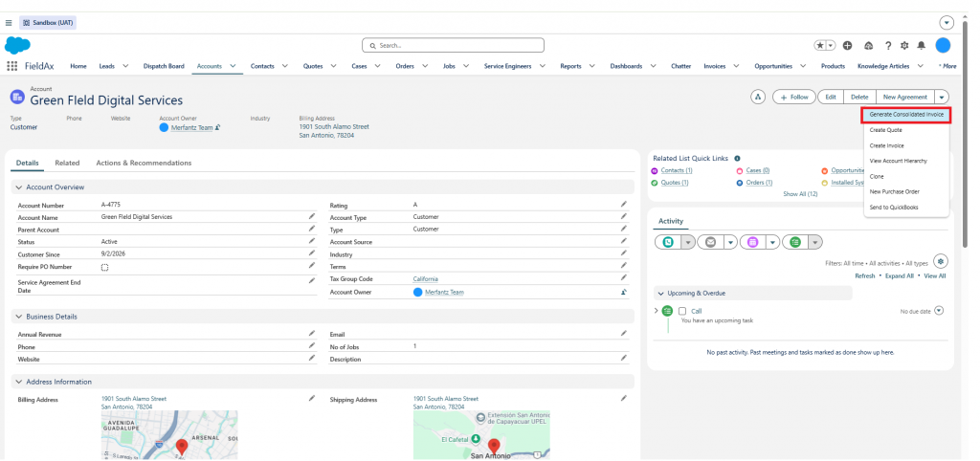The height and width of the screenshot is (461, 980).
Task: Open the App Launcher grid icon
Action: [x=11, y=66]
